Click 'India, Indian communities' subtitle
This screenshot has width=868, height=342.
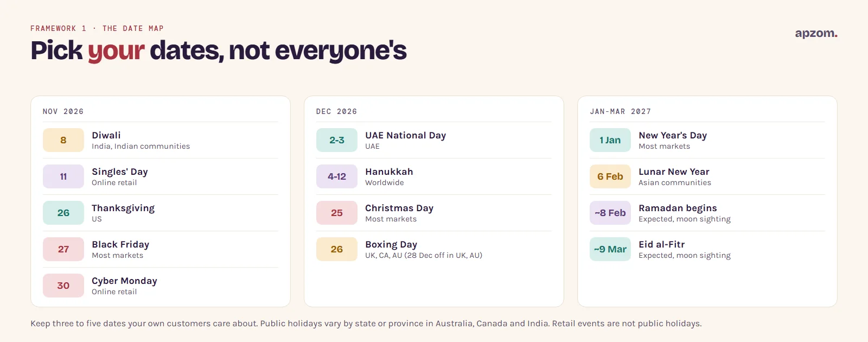(141, 146)
